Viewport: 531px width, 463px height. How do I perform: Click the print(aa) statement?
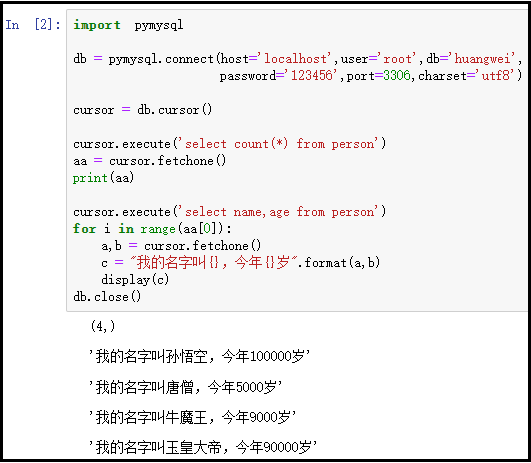103,178
